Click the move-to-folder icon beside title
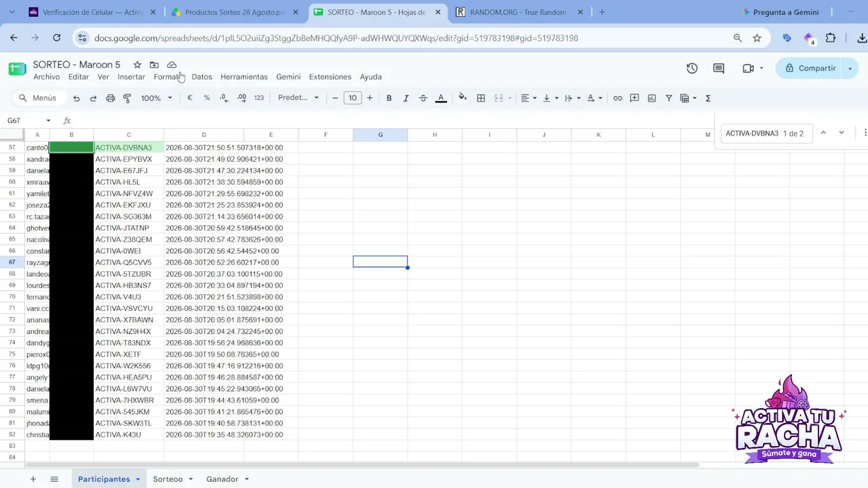Viewport: 868px width, 488px height. (x=154, y=65)
